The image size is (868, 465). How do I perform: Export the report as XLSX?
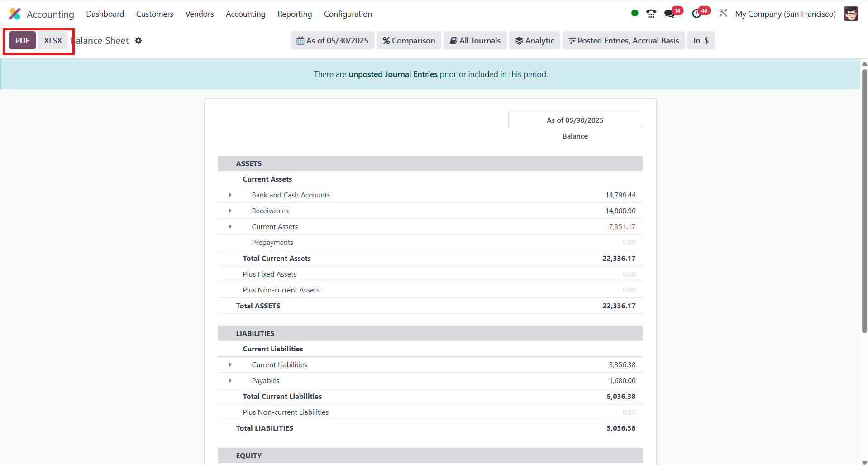point(53,40)
